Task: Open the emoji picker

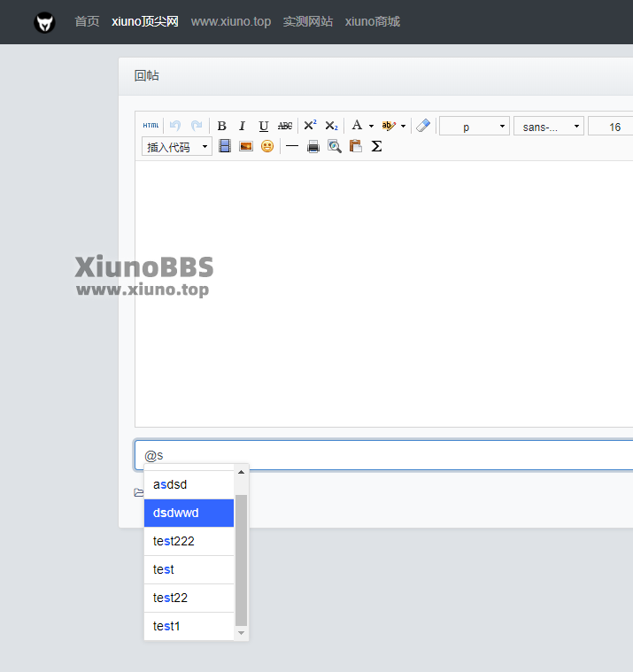Action: pos(267,147)
